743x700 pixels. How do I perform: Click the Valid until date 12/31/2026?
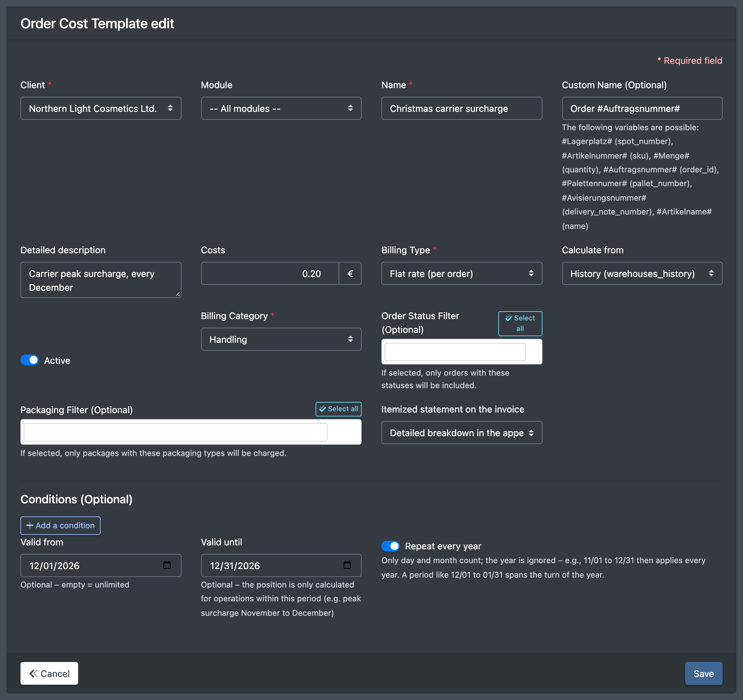235,565
